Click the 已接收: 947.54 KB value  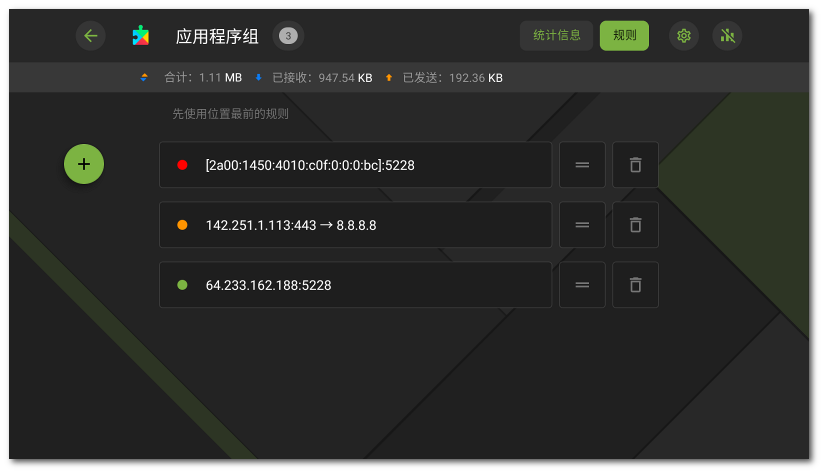[x=322, y=78]
